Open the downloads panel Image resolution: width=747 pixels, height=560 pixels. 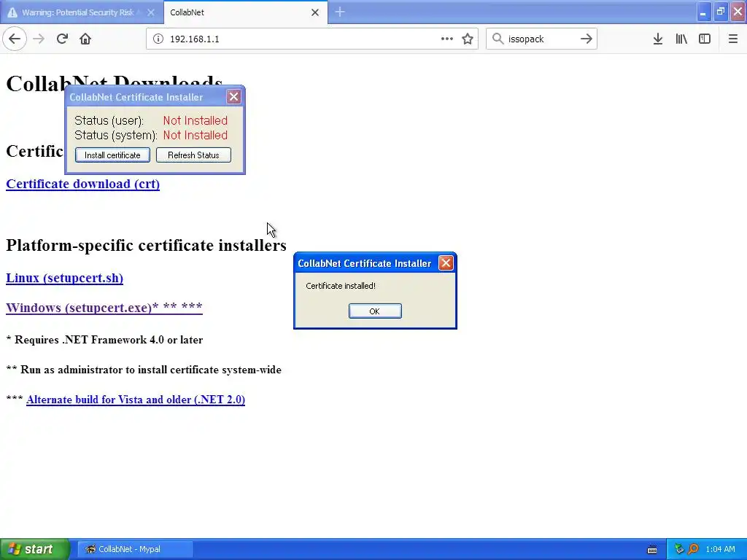[658, 39]
